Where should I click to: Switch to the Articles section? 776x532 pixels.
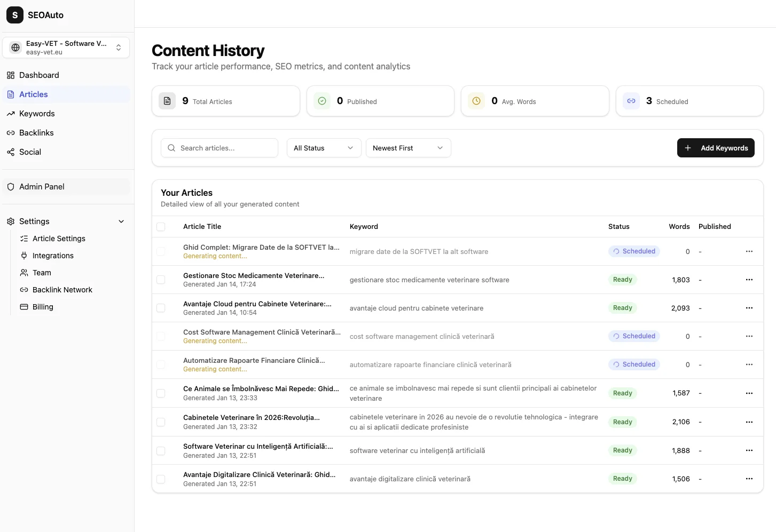34,94
